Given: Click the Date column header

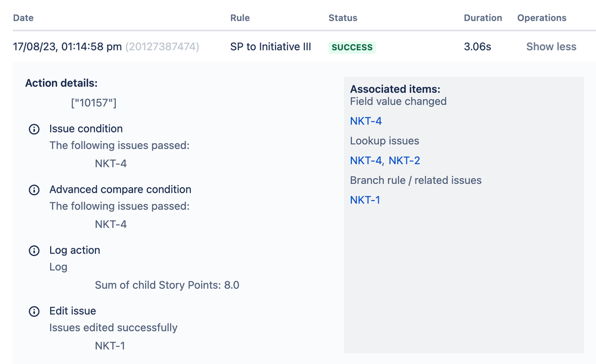Looking at the screenshot, I should (23, 18).
